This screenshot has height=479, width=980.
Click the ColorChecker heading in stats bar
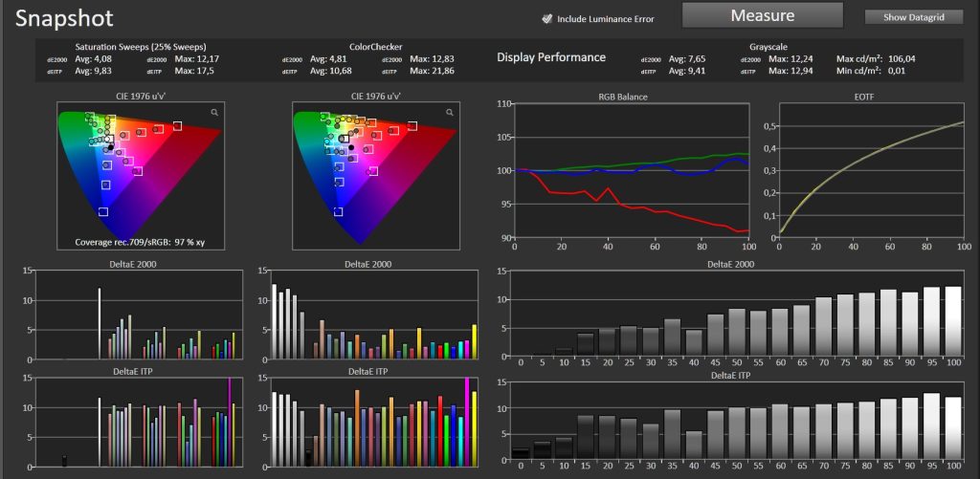375,47
